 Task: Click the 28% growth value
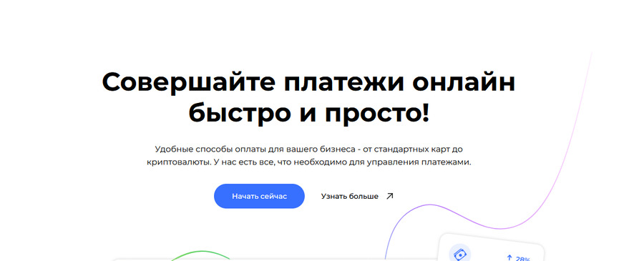point(522,259)
